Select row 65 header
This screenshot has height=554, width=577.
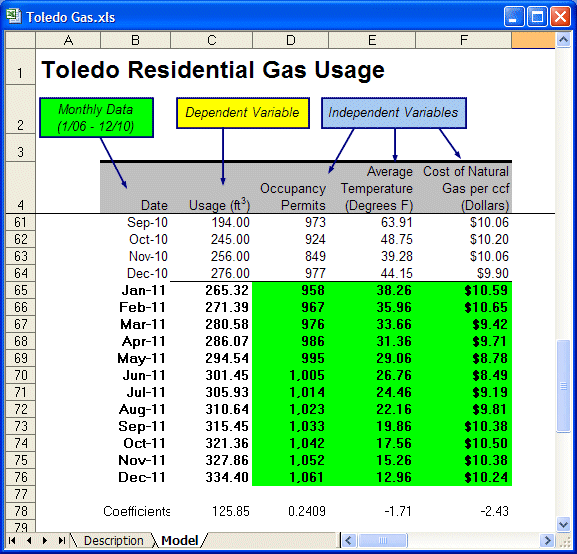(x=21, y=290)
